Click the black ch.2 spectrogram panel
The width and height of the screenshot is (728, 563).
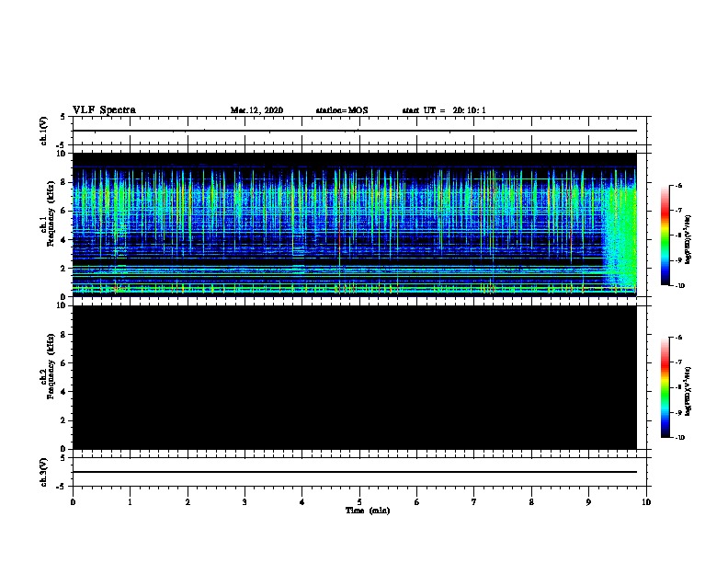coord(355,377)
